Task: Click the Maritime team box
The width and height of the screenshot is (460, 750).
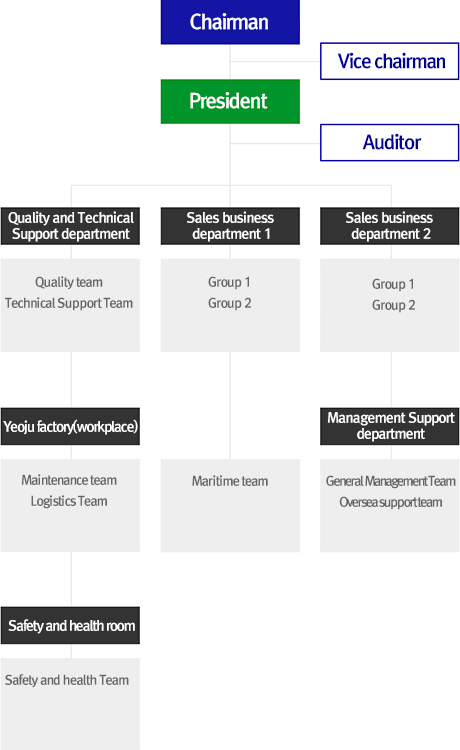Action: [230, 506]
